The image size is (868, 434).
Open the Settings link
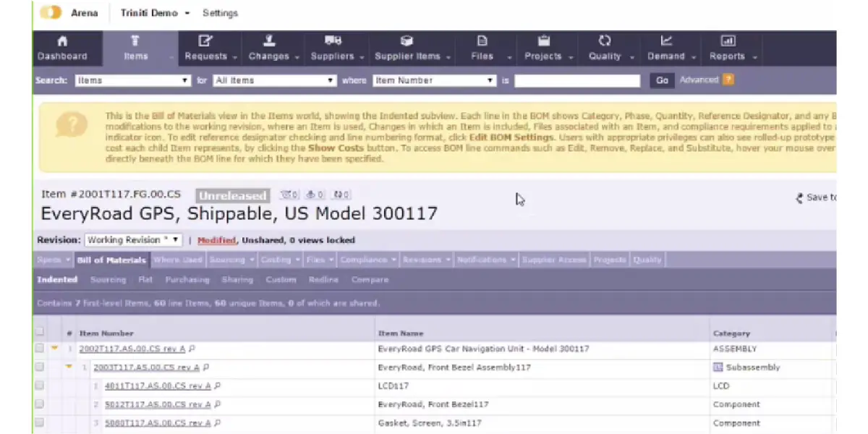tap(220, 13)
